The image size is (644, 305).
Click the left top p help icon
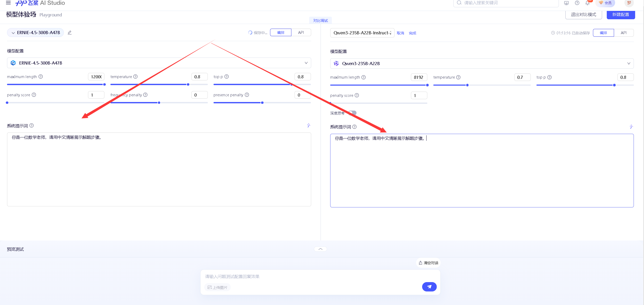[227, 77]
